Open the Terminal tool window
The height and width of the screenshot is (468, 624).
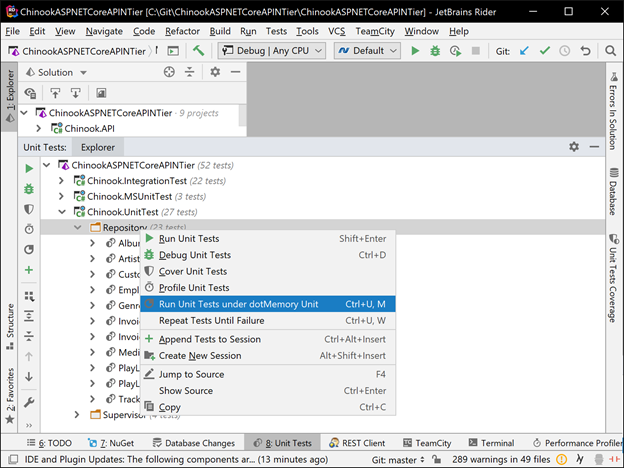click(490, 443)
